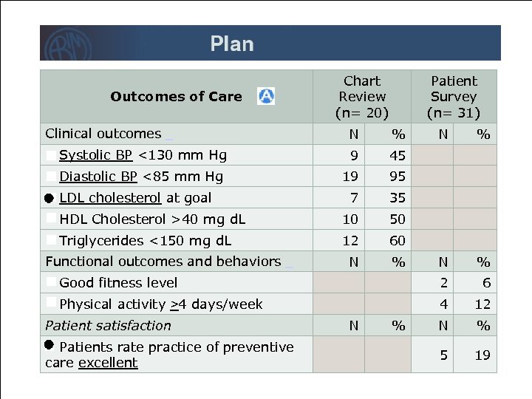This screenshot has width=532, height=399.
Task: Check the box beside Systolic BP
Action: click(x=50, y=155)
